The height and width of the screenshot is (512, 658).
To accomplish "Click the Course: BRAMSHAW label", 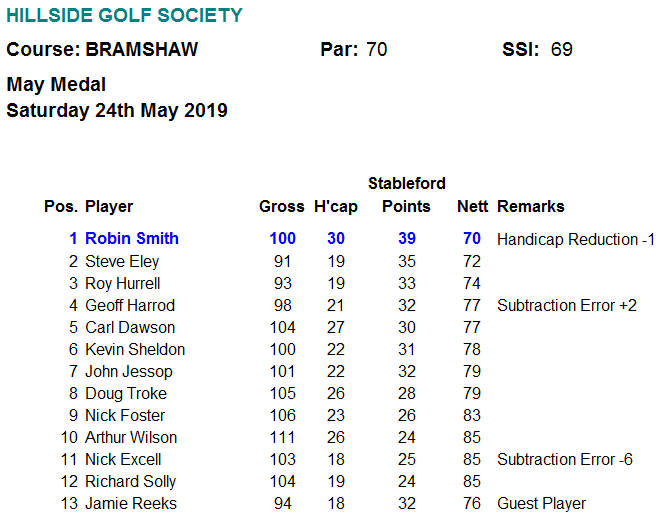I will click(102, 50).
